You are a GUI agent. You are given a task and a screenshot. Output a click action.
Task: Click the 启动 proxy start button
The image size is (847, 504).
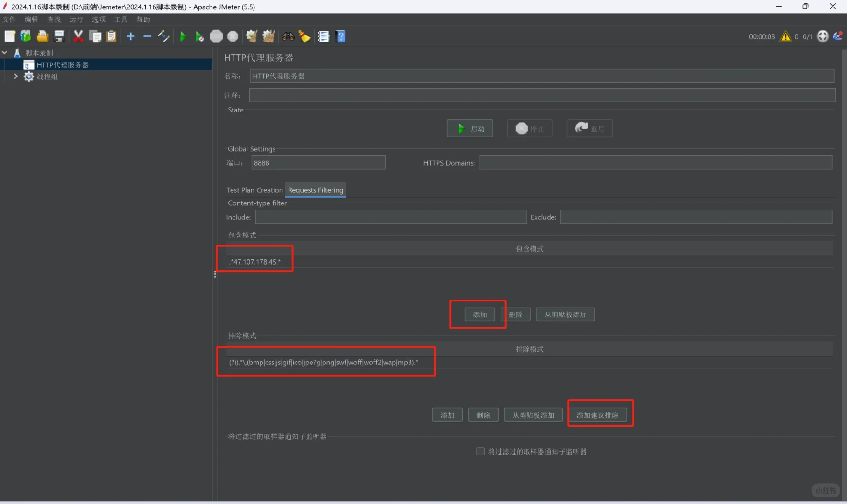[470, 128]
